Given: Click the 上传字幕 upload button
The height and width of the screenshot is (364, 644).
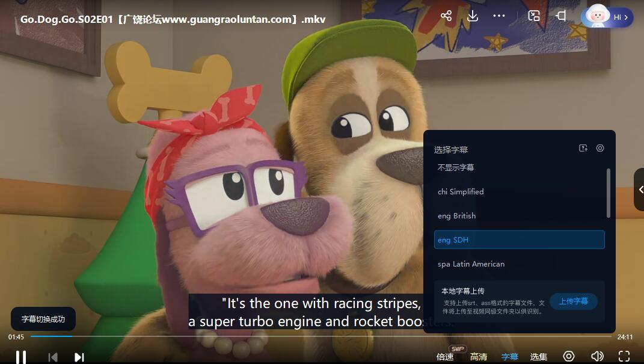Looking at the screenshot, I should [574, 301].
